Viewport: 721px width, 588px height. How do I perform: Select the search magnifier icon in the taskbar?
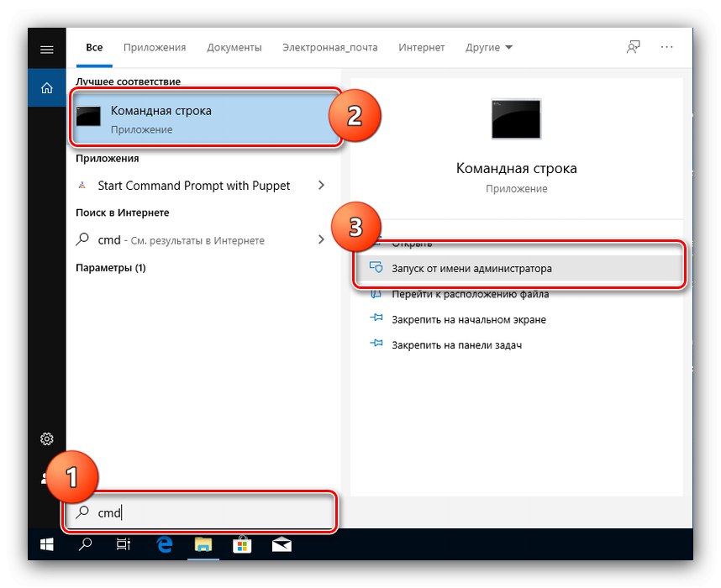tap(84, 544)
